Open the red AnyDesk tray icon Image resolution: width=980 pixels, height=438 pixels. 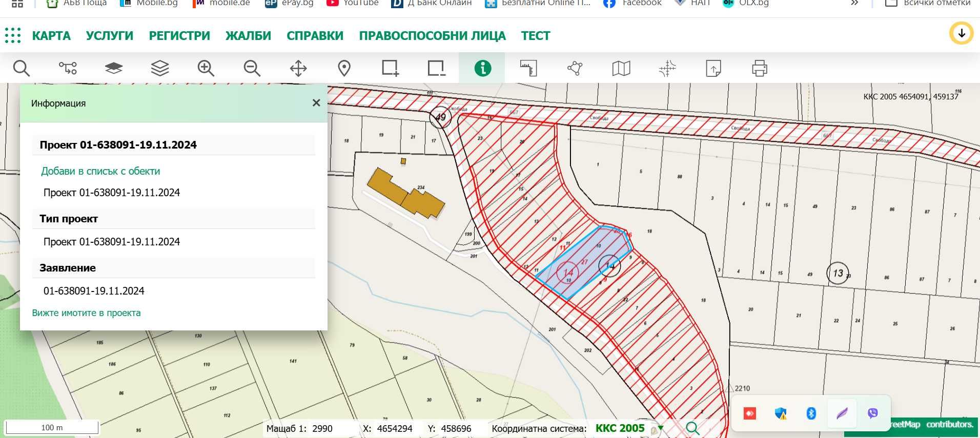750,413
